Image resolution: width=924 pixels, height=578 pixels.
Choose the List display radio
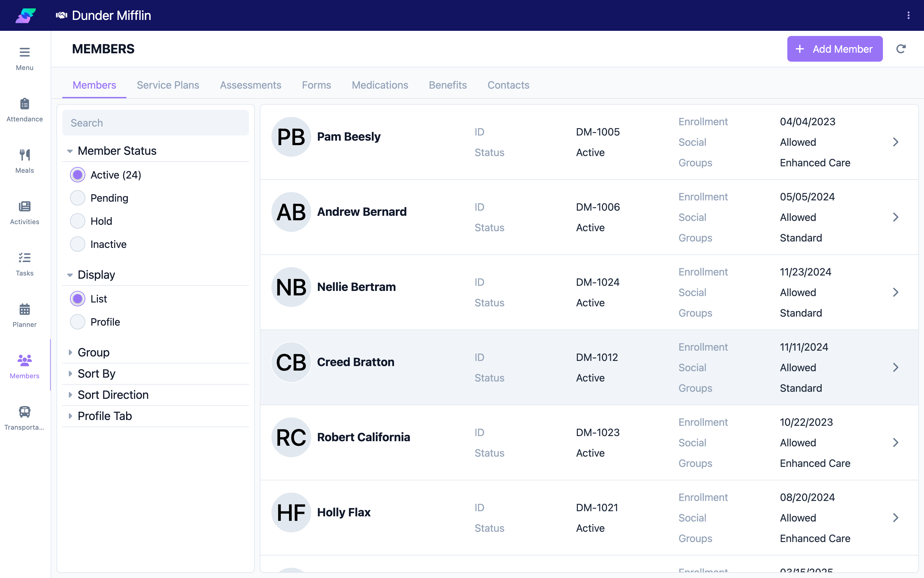tap(78, 299)
